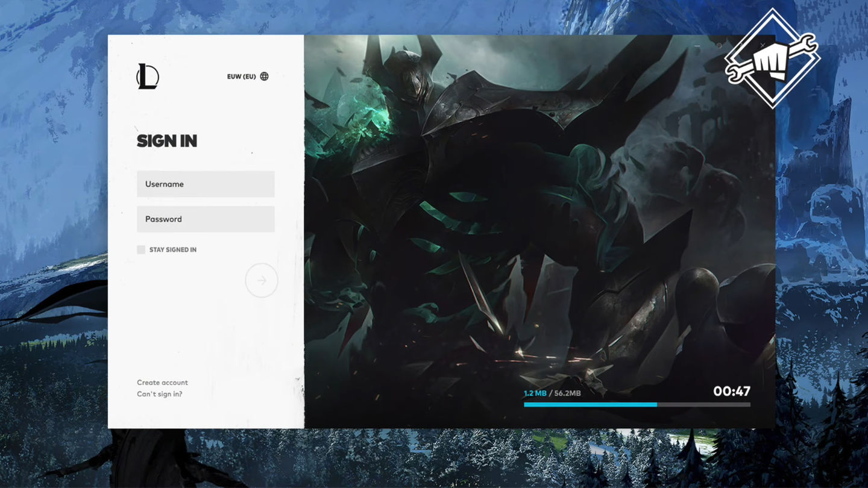
Task: Focus the Username input field
Action: [x=206, y=184]
